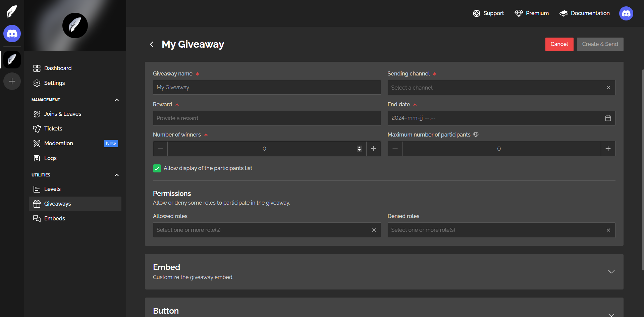Increase Maximum number of participants with plus

(x=608, y=149)
